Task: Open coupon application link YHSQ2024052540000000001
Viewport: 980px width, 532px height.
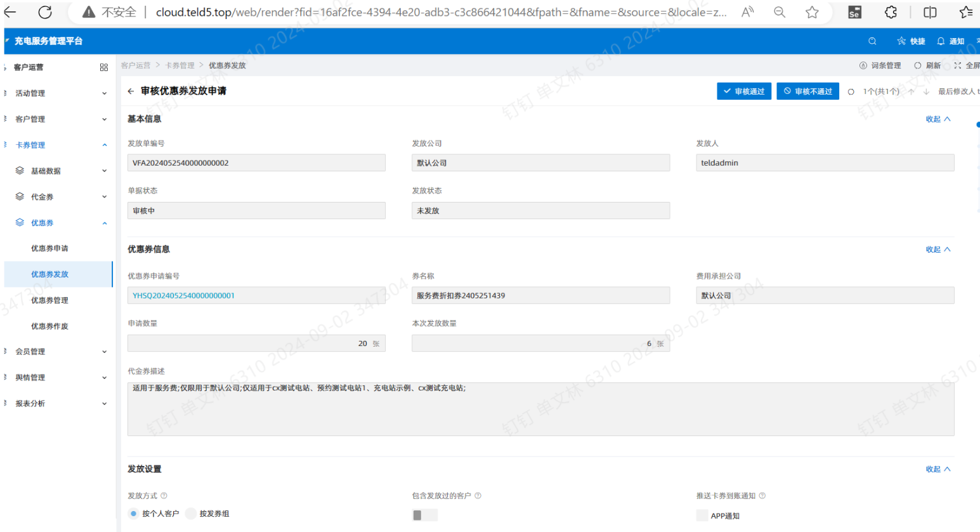Action: pyautogui.click(x=183, y=296)
